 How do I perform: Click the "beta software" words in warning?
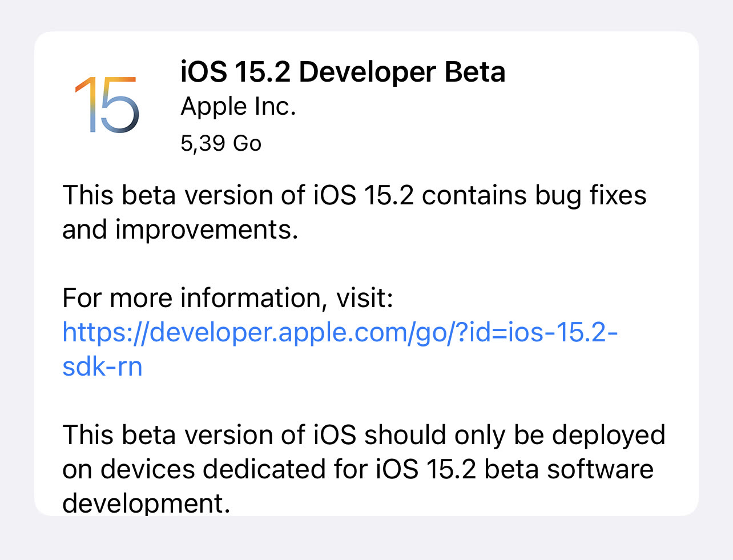pyautogui.click(x=569, y=469)
